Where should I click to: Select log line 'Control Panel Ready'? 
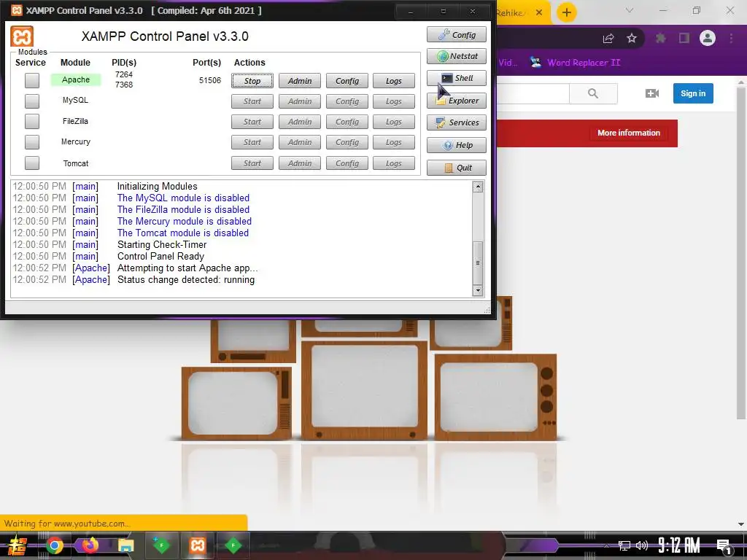(160, 256)
